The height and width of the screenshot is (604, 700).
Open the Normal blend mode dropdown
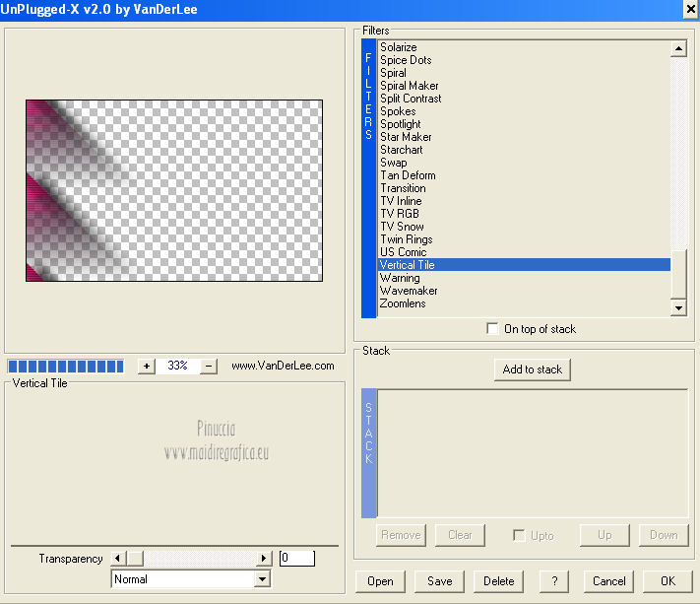point(263,579)
